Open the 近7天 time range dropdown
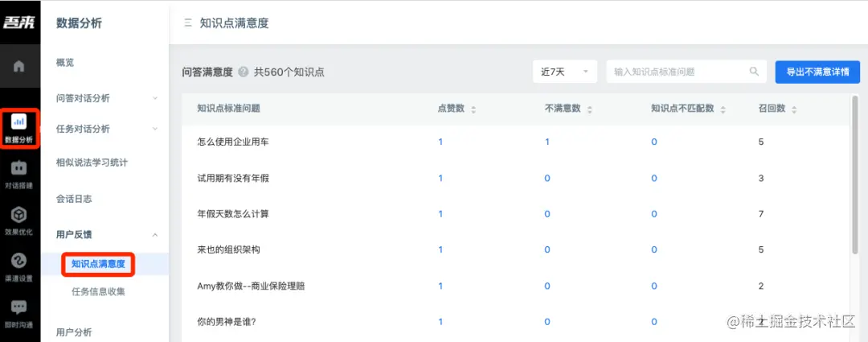This screenshot has width=868, height=342. pyautogui.click(x=565, y=72)
